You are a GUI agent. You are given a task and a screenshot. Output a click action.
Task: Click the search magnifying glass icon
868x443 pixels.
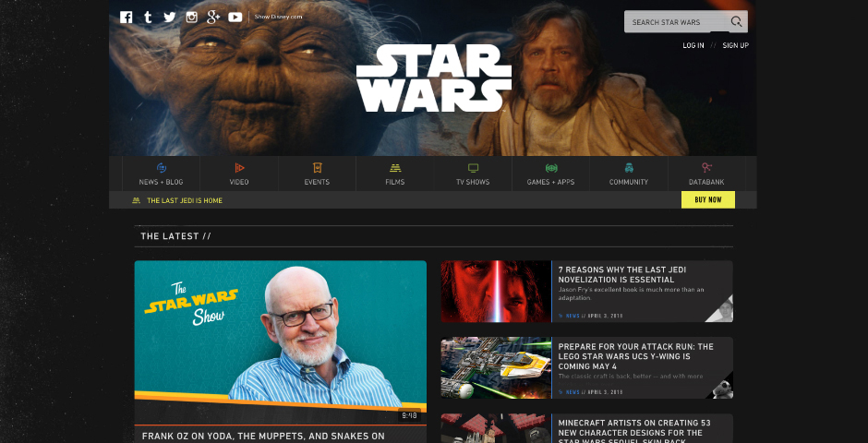point(736,21)
